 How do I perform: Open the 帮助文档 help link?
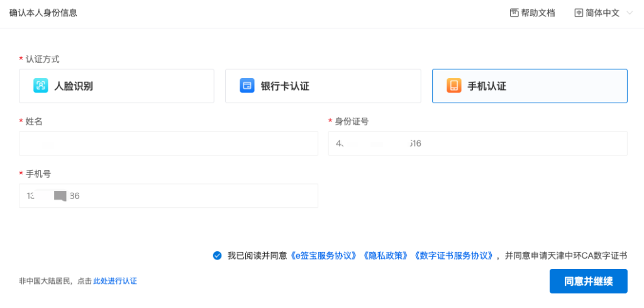click(x=538, y=13)
